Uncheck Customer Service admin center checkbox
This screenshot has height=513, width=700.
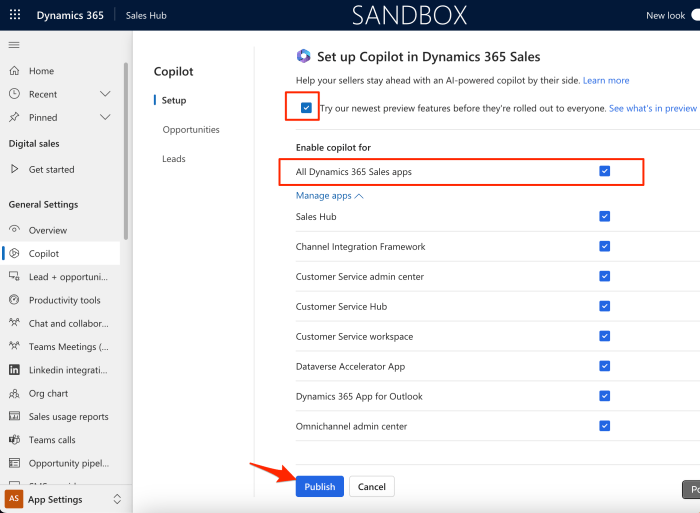pyautogui.click(x=604, y=276)
